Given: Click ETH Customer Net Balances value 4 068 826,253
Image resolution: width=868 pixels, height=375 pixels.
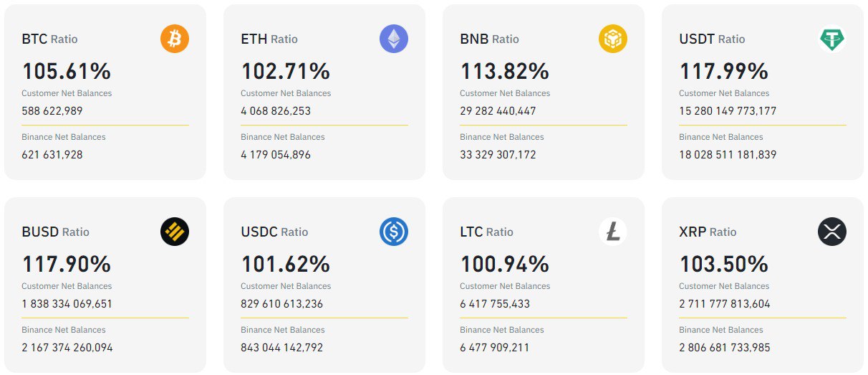Looking at the screenshot, I should [x=276, y=111].
